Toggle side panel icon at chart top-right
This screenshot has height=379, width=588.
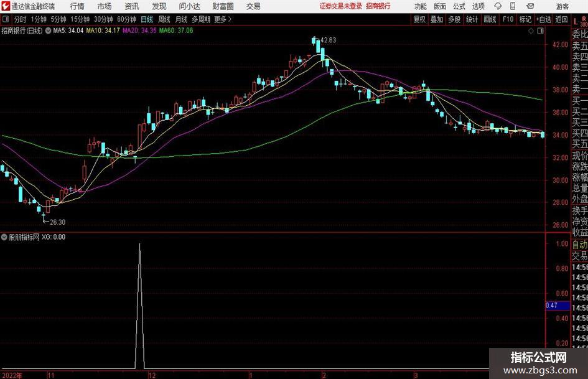pyautogui.click(x=540, y=30)
